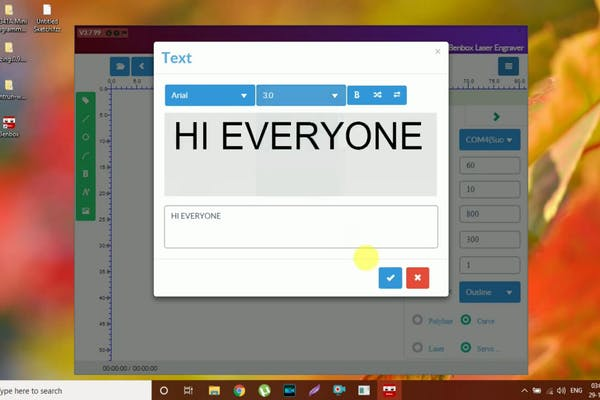Click the field showing 300
The height and width of the screenshot is (400, 600).
490,240
